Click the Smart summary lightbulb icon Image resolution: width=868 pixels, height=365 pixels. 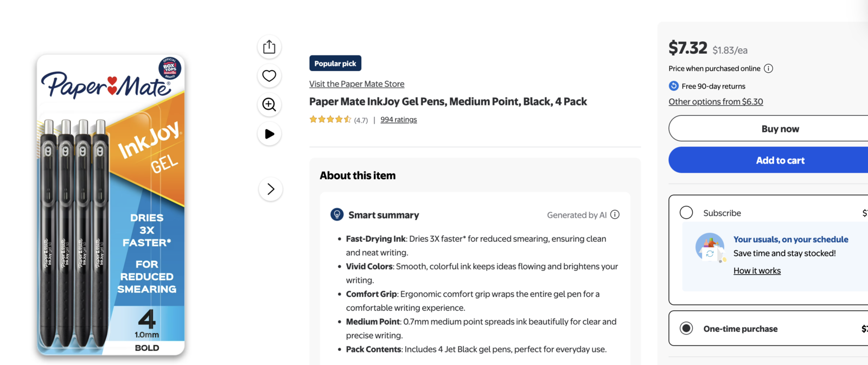click(337, 215)
